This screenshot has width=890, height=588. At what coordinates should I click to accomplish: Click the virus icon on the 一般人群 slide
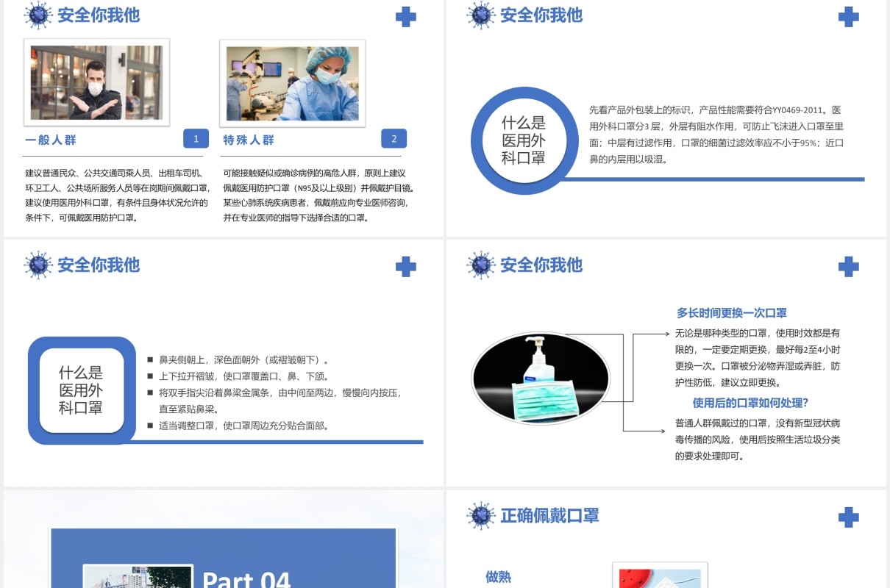[38, 15]
